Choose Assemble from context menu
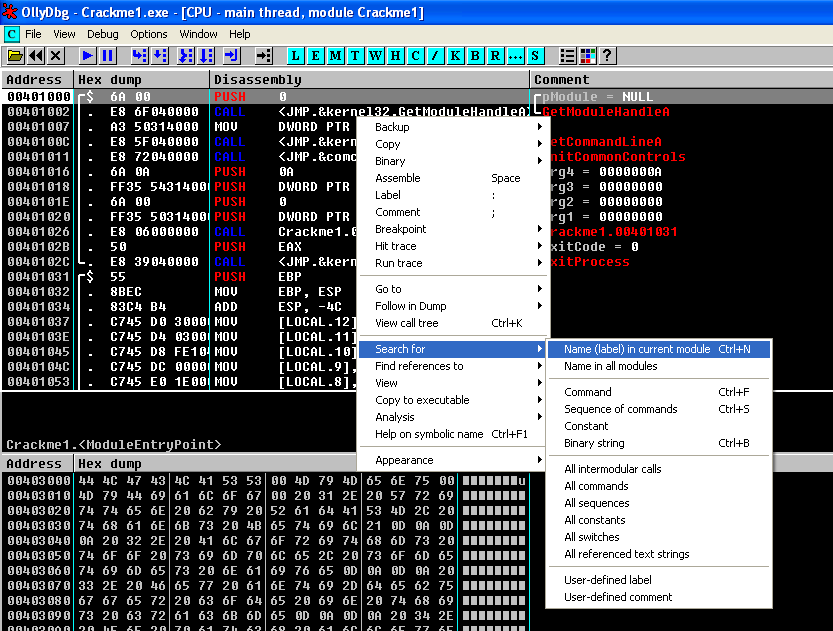This screenshot has width=833, height=631. 453,178
